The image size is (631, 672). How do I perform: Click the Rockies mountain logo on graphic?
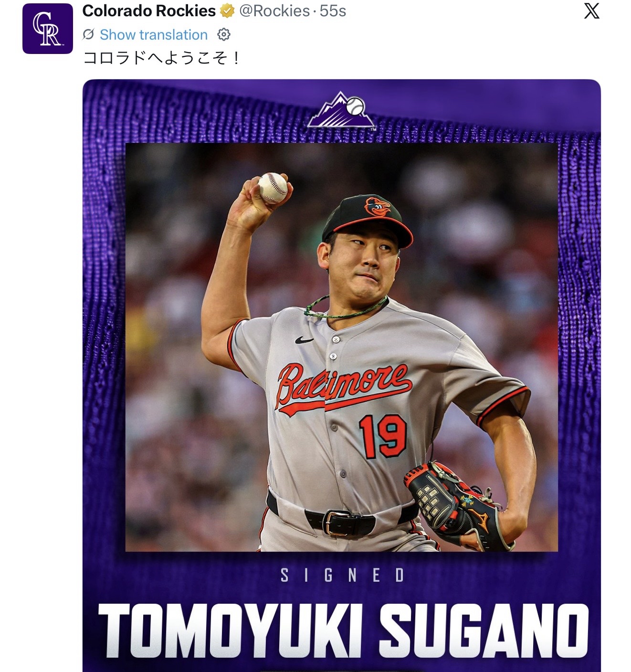[x=341, y=110]
